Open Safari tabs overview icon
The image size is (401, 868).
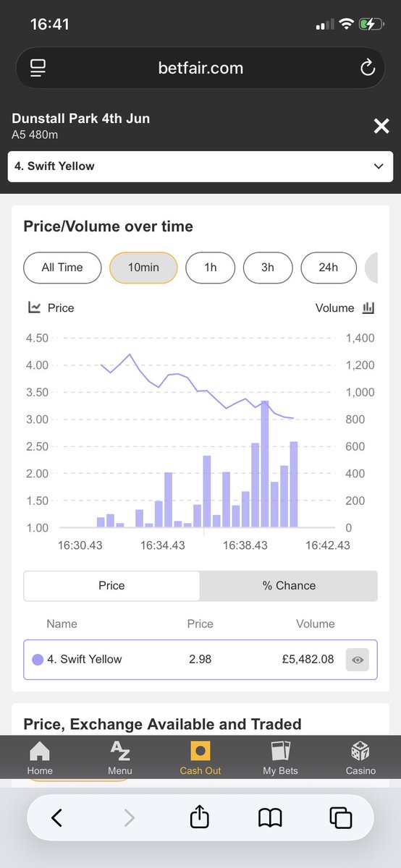coord(340,818)
